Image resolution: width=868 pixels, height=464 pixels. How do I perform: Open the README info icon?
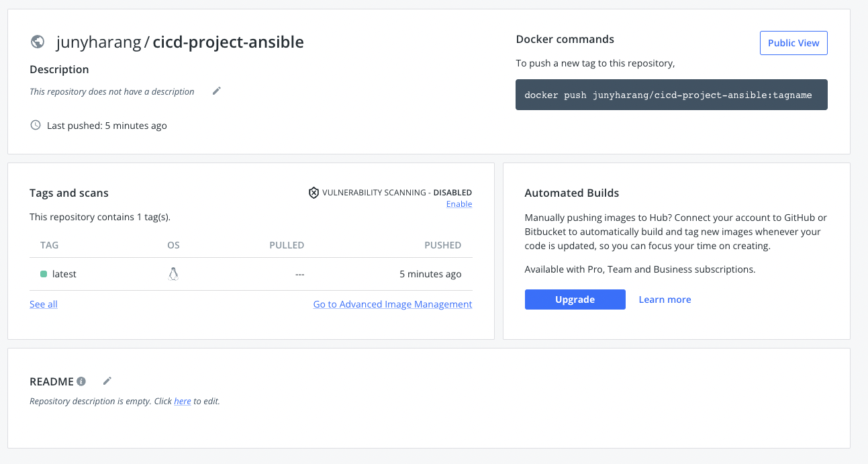tap(81, 381)
